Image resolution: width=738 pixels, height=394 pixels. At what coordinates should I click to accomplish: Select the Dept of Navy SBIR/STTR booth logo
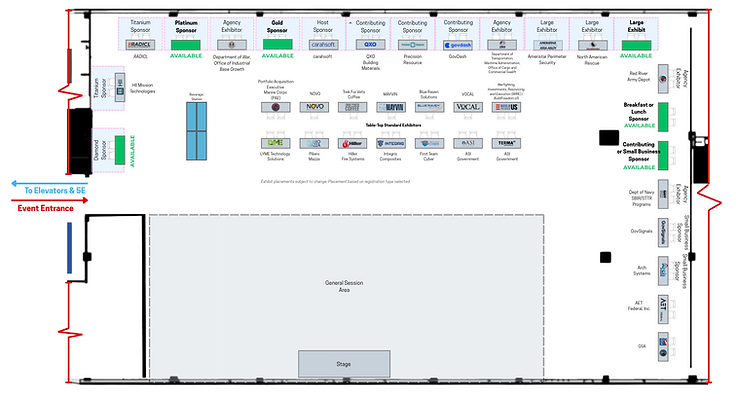(x=663, y=194)
